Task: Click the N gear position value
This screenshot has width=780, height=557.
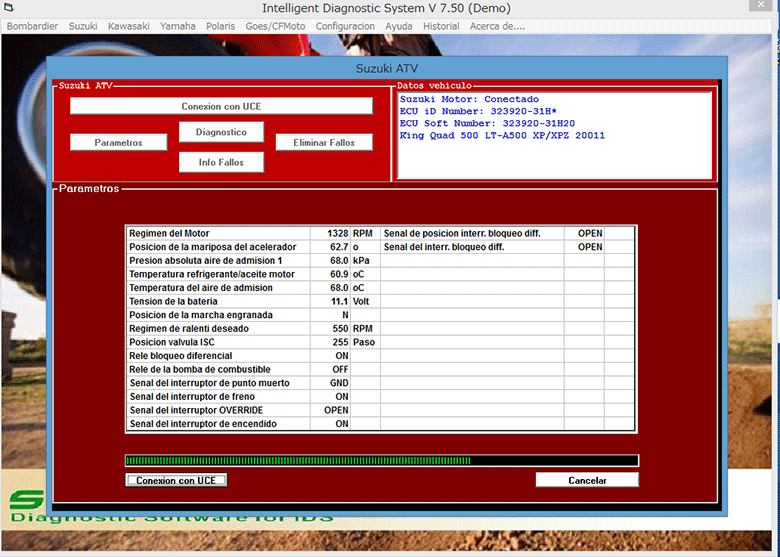Action: (x=345, y=315)
